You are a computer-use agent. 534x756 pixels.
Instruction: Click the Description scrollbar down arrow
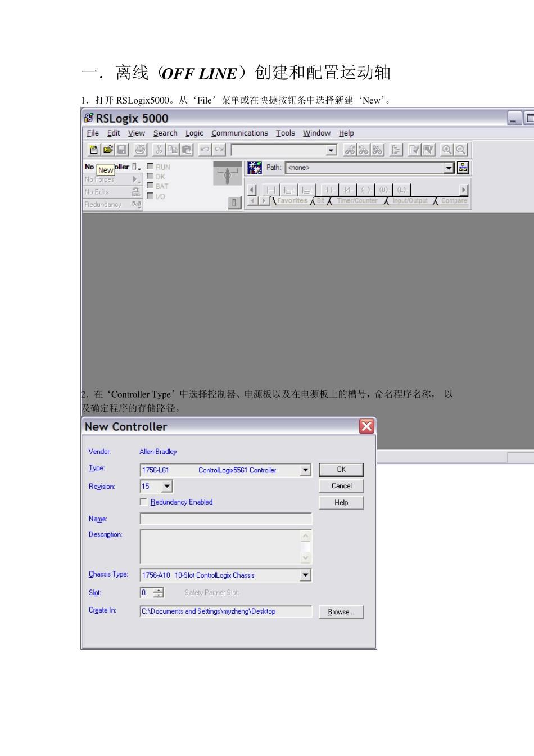306,558
